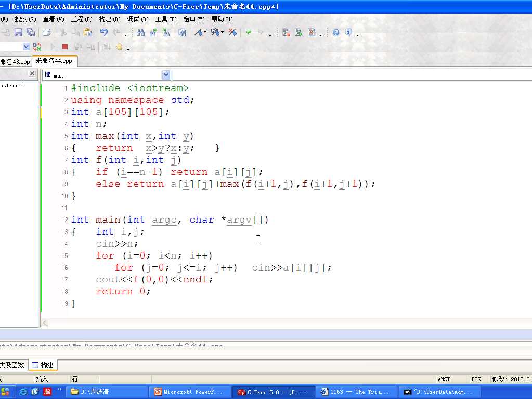Click the Print toolbar icon
The image size is (532, 399).
point(47,33)
